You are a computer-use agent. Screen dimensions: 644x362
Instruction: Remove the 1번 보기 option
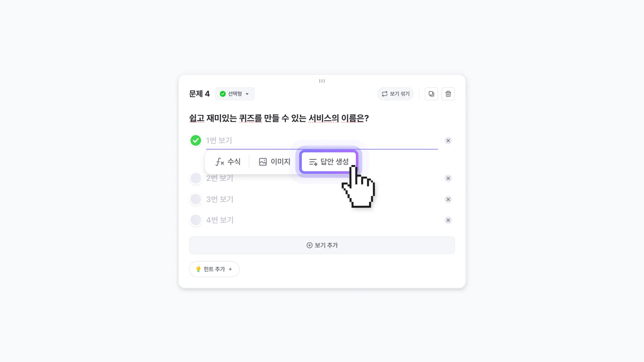pos(448,141)
